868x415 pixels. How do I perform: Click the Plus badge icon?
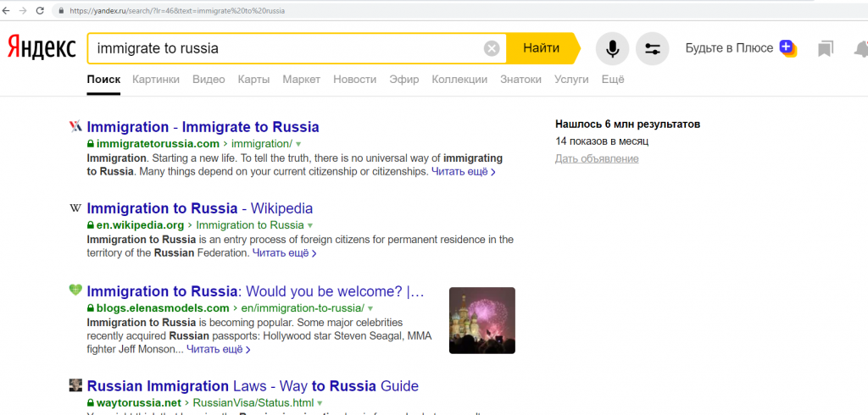(x=787, y=48)
